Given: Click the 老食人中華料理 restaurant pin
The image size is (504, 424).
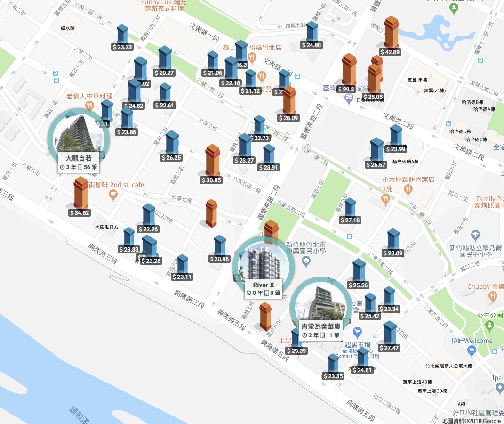Looking at the screenshot, I should point(89,106).
